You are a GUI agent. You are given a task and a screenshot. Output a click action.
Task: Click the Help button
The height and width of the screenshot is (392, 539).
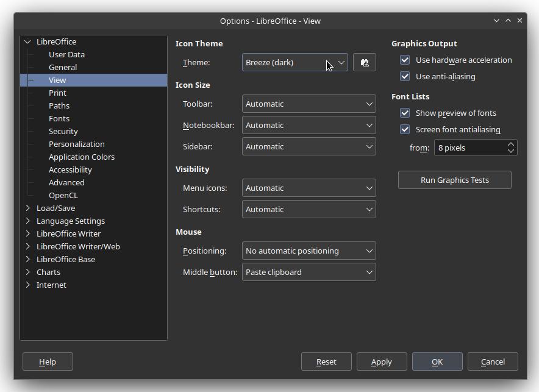coord(48,362)
